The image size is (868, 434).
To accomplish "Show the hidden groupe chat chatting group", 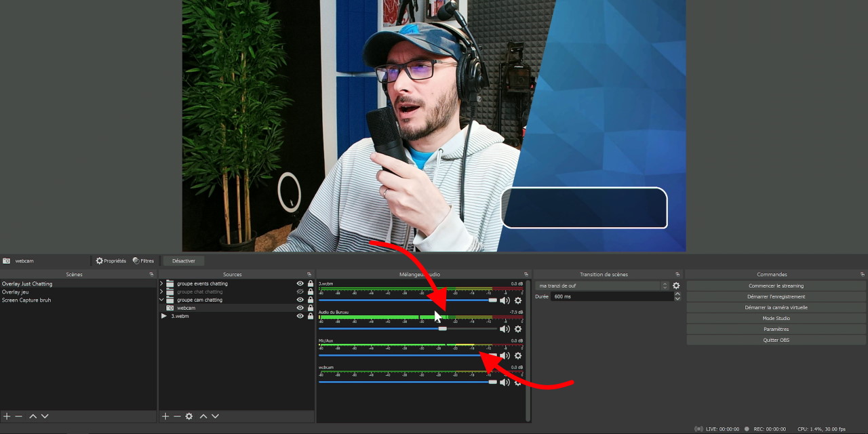I will pos(300,292).
